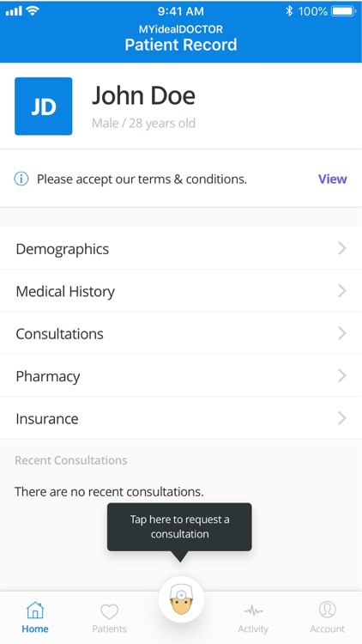Open the Pharmacy menu entry
362x644 pixels.
(x=181, y=376)
